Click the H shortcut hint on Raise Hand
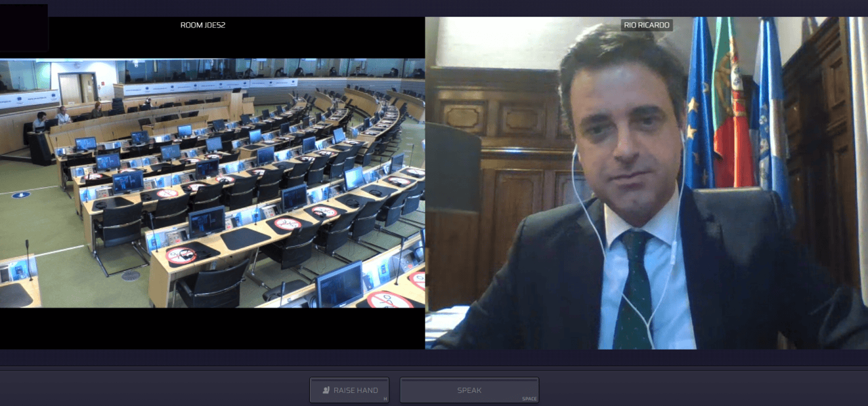This screenshot has width=868, height=406. (x=385, y=399)
